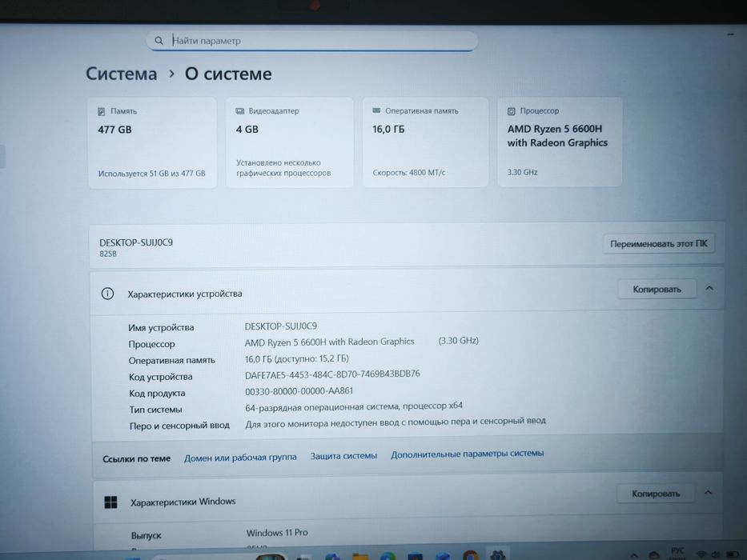This screenshot has width=747, height=560.
Task: Open the 'Оперативная память' card
Action: (x=425, y=142)
